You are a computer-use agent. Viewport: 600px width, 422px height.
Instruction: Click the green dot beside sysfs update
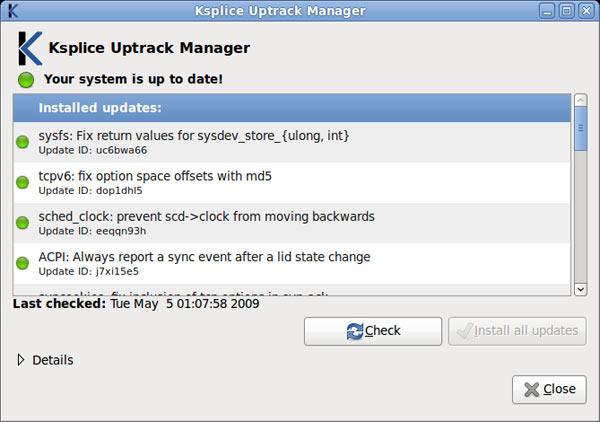click(x=23, y=142)
